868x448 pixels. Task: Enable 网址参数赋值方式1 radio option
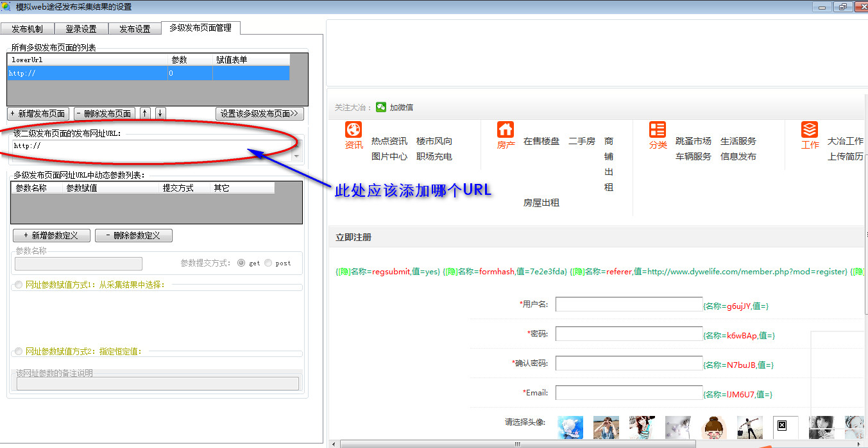tap(19, 285)
